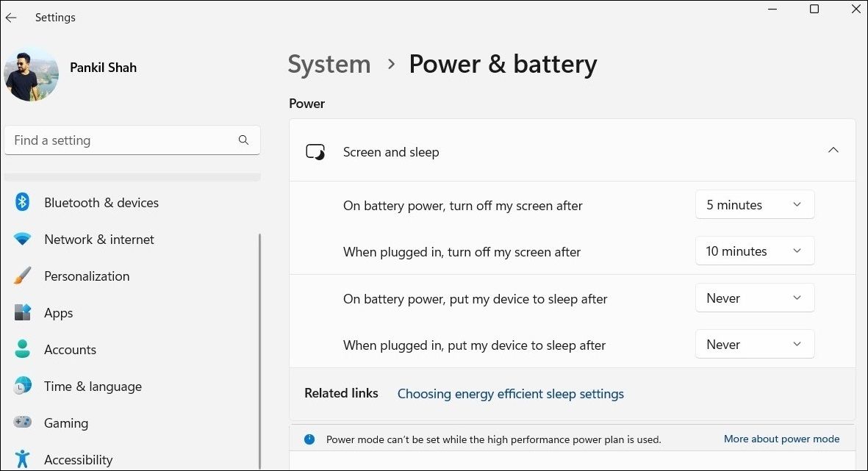Screen dimensions: 868x471
Task: Click the Gaming controller icon
Action: pos(21,423)
